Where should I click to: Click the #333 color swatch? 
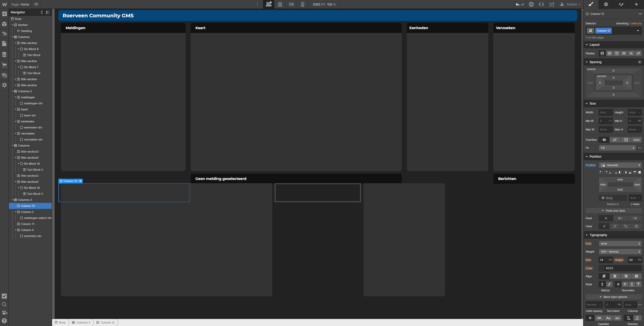(x=601, y=268)
